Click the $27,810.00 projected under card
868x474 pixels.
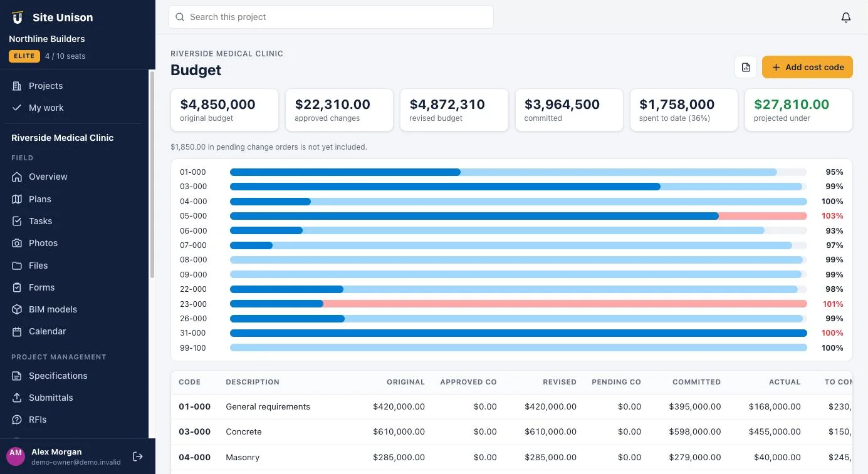tap(798, 110)
